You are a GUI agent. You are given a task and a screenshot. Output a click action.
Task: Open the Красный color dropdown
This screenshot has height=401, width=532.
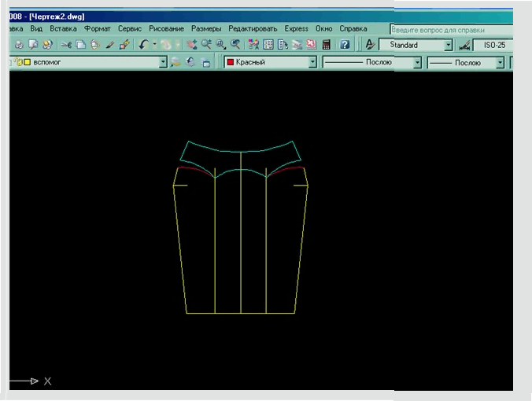tap(312, 62)
